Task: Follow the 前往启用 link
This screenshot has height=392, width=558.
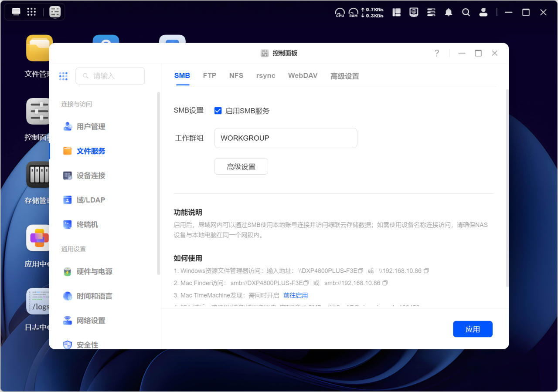Action: [296, 295]
